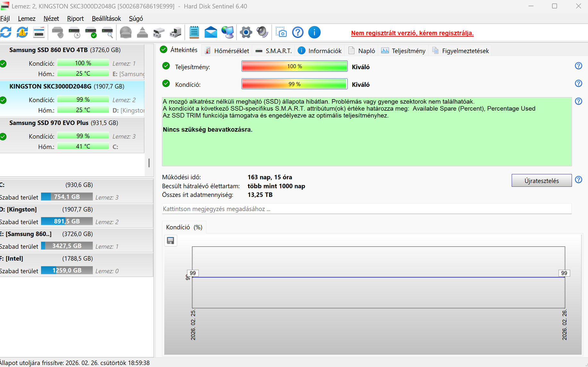The width and height of the screenshot is (588, 367).
Task: Click the blue envelope e-mail icon
Action: 211,32
